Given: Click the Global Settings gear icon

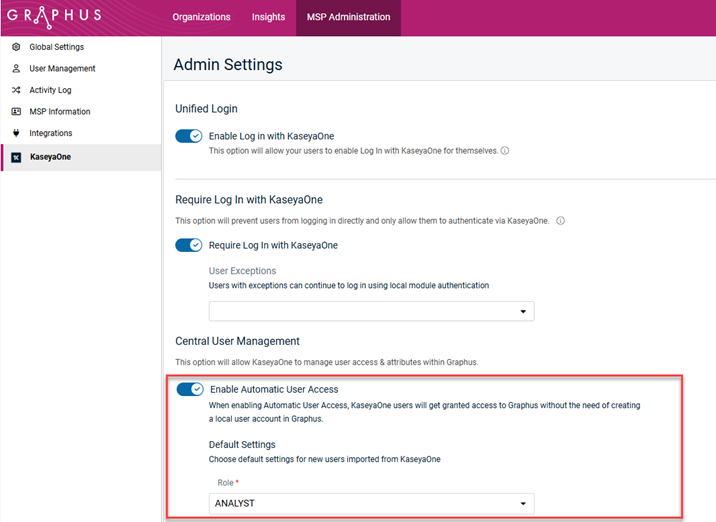Looking at the screenshot, I should 16,47.
